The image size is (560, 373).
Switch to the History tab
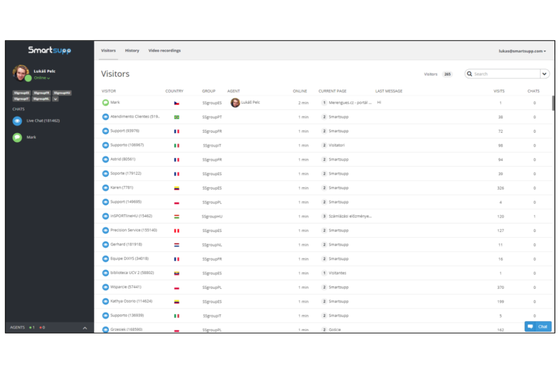point(132,51)
